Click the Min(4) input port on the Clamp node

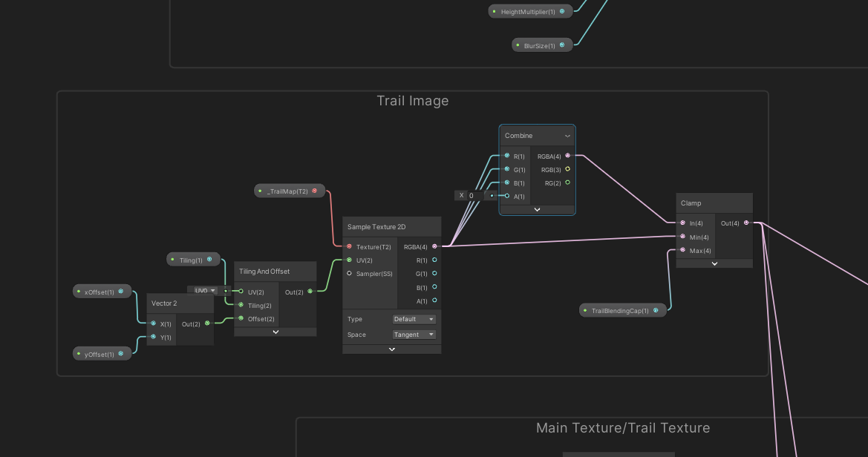point(683,237)
